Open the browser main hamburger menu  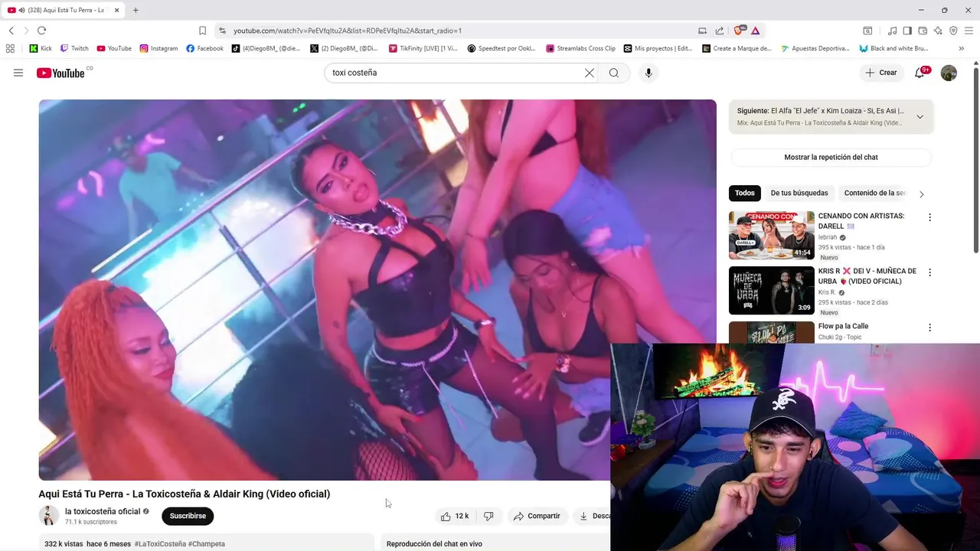coord(969,31)
